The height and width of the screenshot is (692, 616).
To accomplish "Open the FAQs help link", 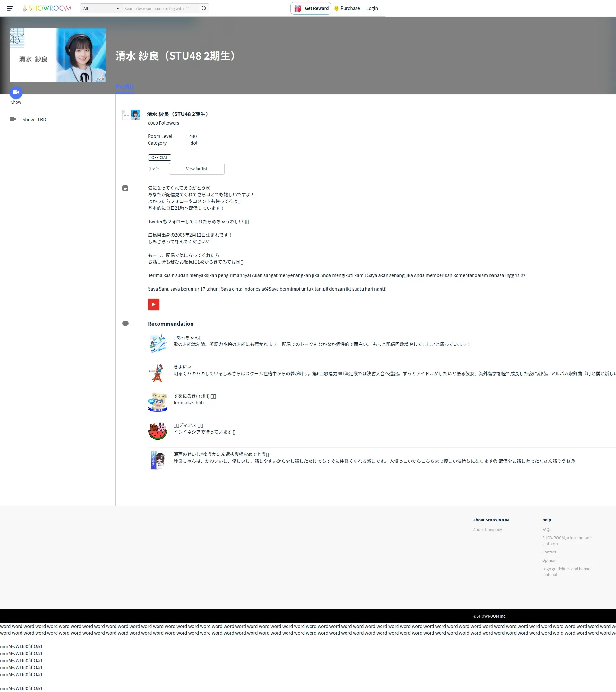I will pos(546,529).
